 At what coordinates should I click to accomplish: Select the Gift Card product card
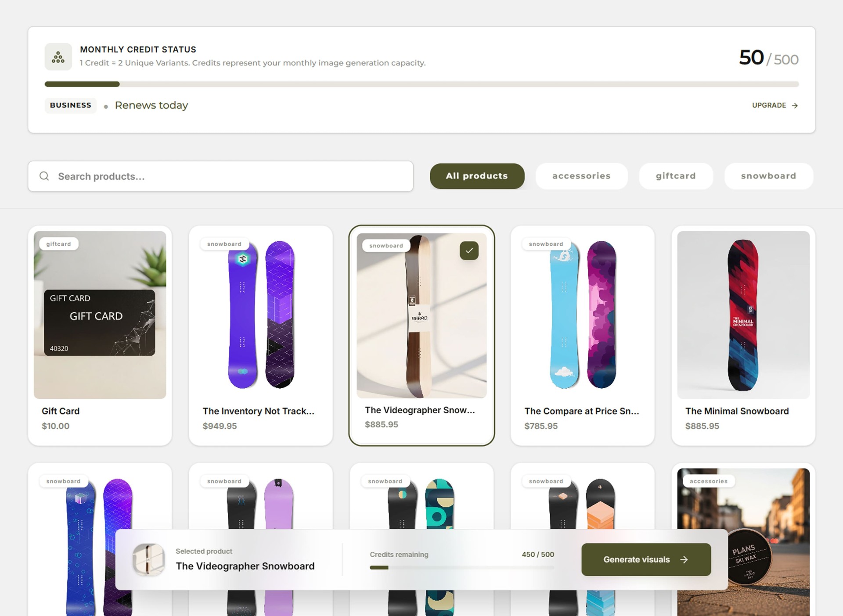point(100,336)
